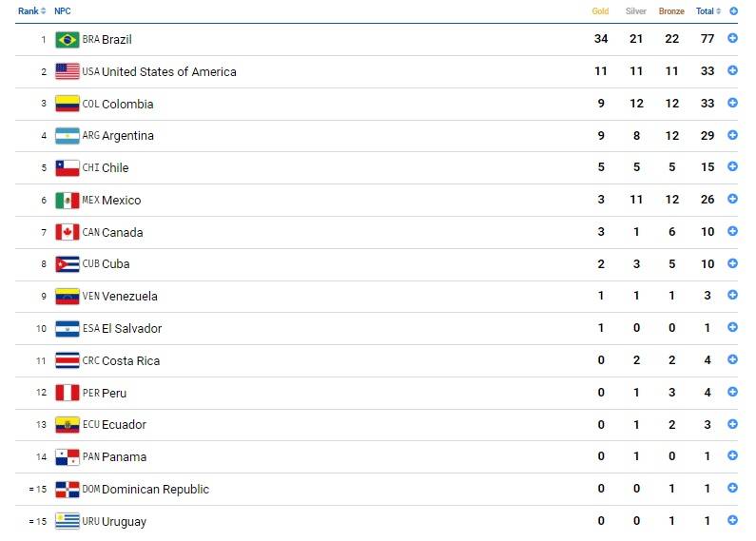
Task: Sort by Silver column header
Action: pos(636,11)
